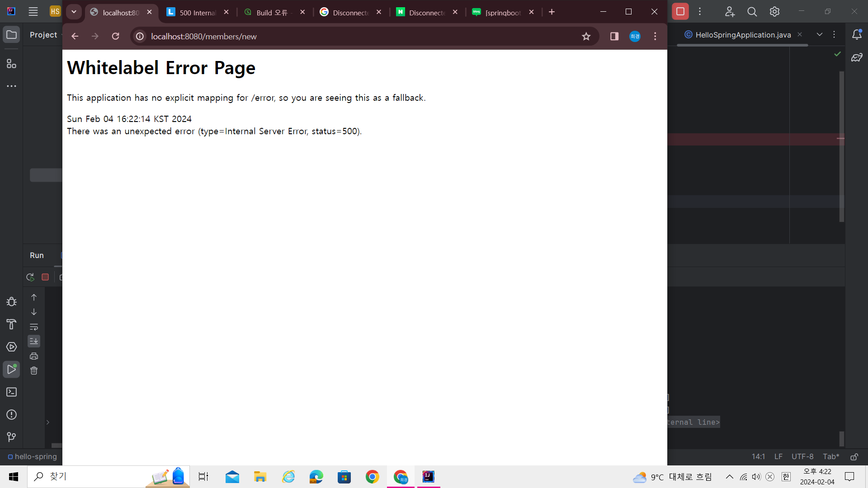Open Code With Me add-user icon
The height and width of the screenshot is (488, 868).
pyautogui.click(x=730, y=12)
